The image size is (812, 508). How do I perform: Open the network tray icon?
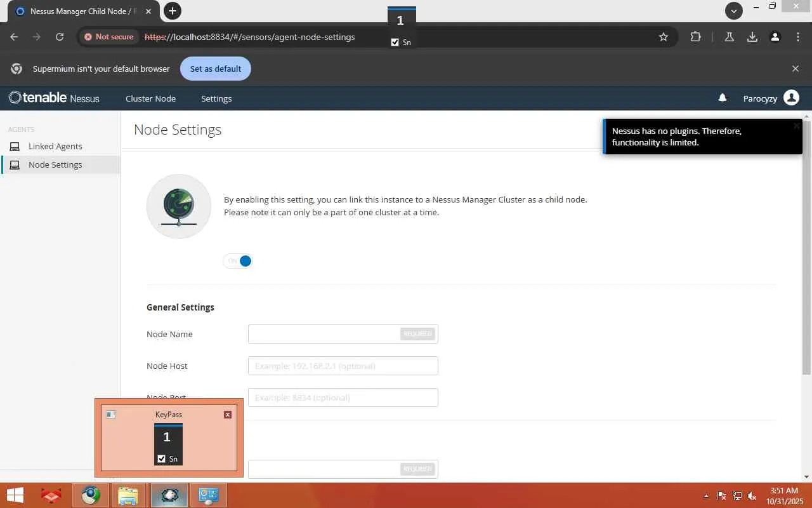[737, 496]
